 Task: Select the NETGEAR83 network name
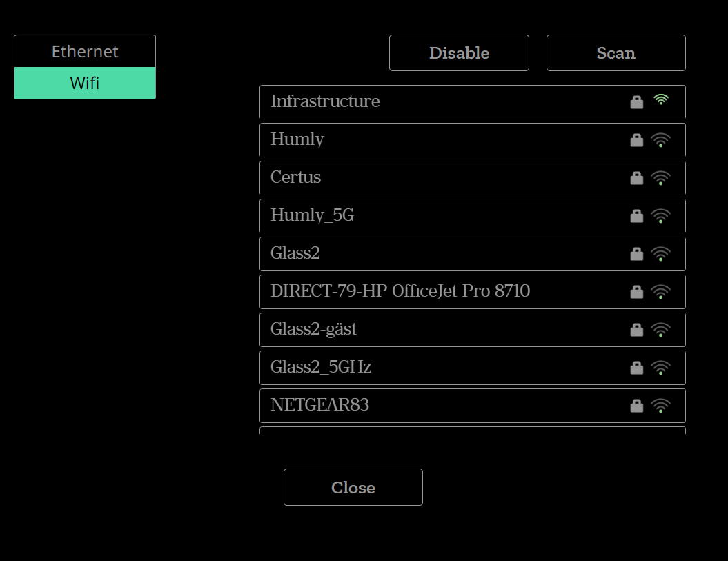click(x=320, y=405)
